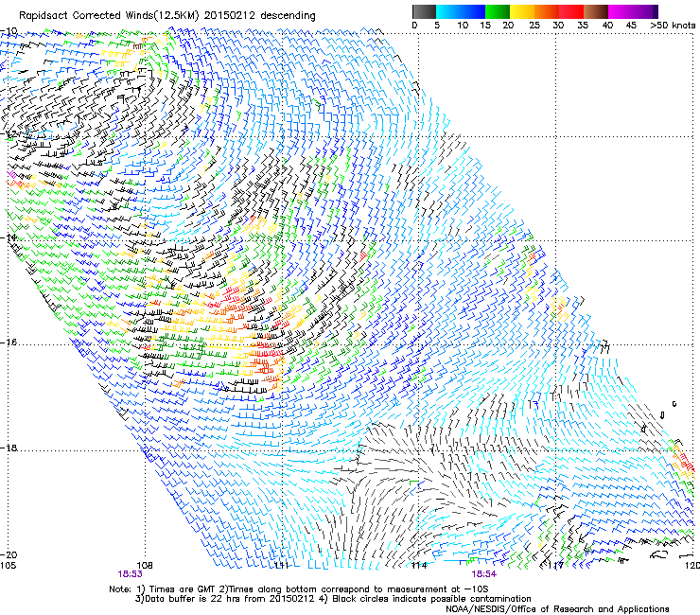This screenshot has height=615, width=700.
Task: Click the legend label '10'
Action: tap(463, 26)
